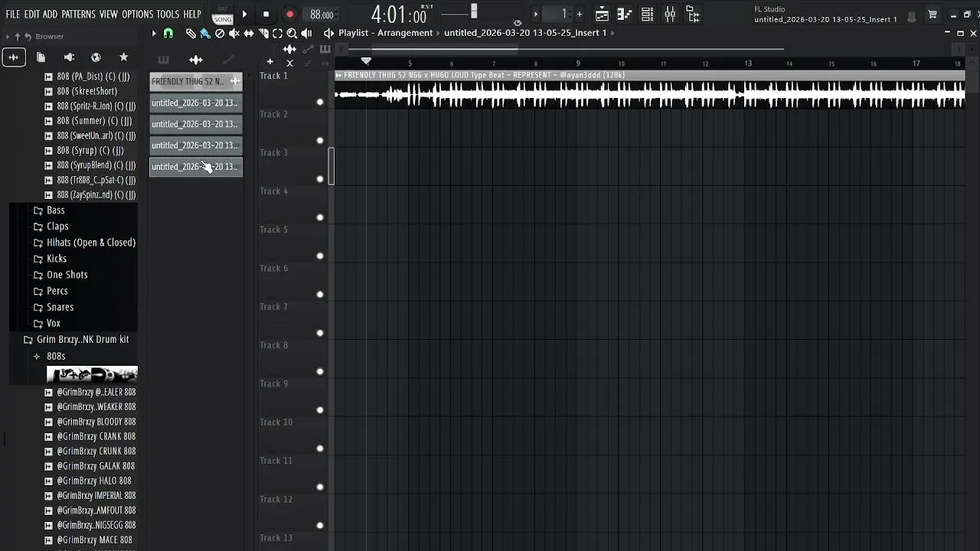980x551 pixels.
Task: Show current project files tab in Browser
Action: [41, 57]
